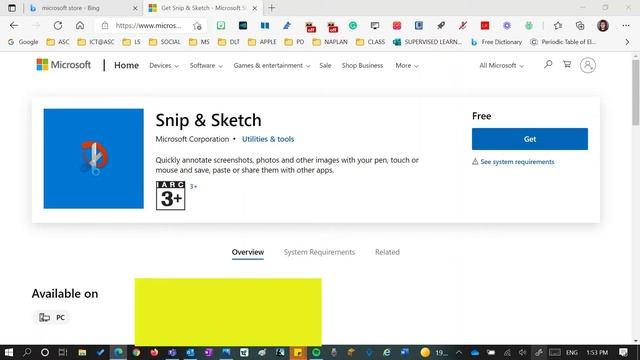This screenshot has width=640, height=360.
Task: Open Free Dictionary bookmark
Action: click(x=496, y=42)
